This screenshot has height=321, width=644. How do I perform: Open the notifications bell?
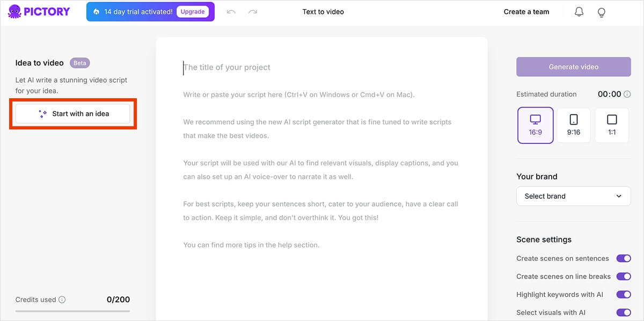point(579,12)
